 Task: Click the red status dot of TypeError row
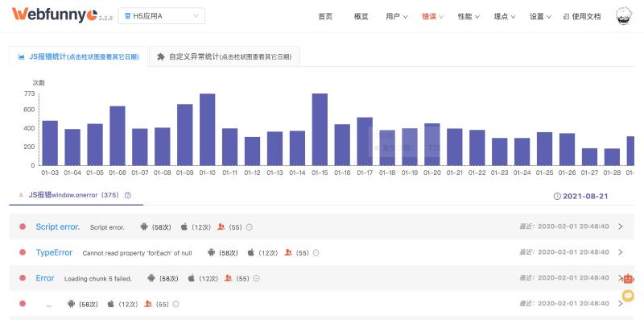click(x=23, y=252)
